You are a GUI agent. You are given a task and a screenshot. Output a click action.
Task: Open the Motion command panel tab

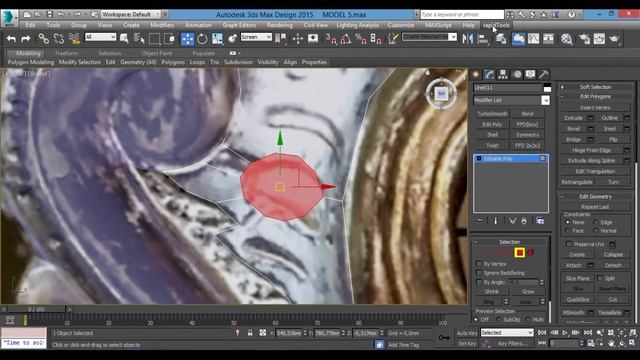(x=517, y=74)
